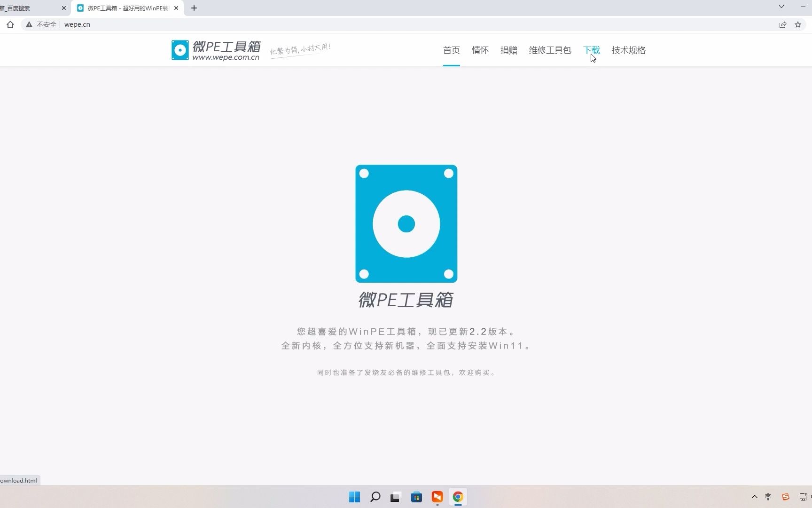
Task: Click the 微PE工具箱 title under the logo
Action: coord(406,300)
